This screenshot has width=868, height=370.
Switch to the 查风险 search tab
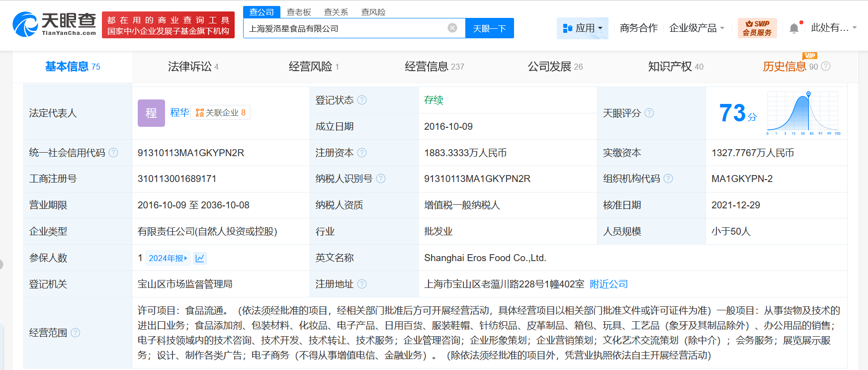point(373,12)
